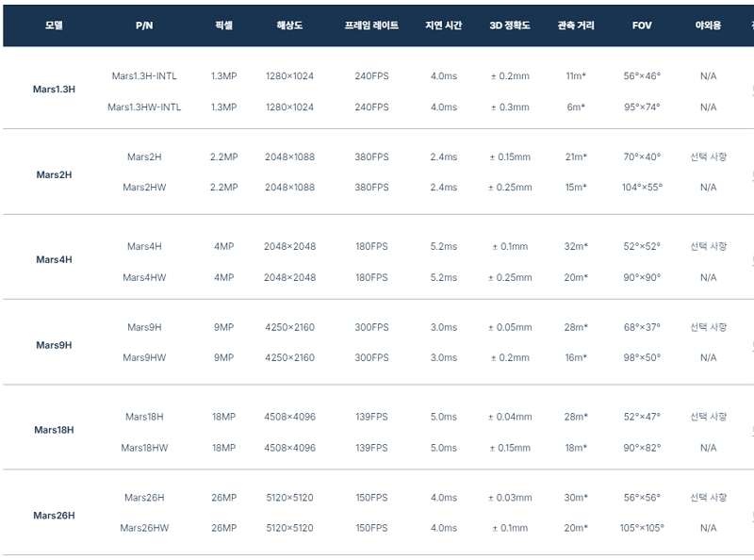This screenshot has height=560, width=754.
Task: Click the 95°×74° FOV value
Action: point(642,107)
